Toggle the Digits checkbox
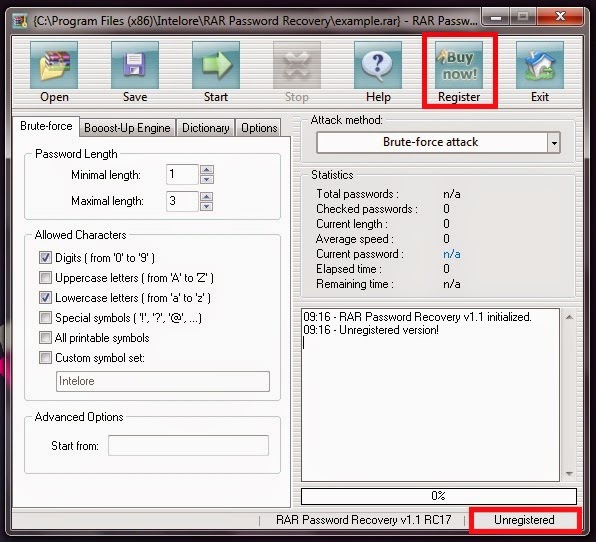This screenshot has width=596, height=542. coord(45,258)
